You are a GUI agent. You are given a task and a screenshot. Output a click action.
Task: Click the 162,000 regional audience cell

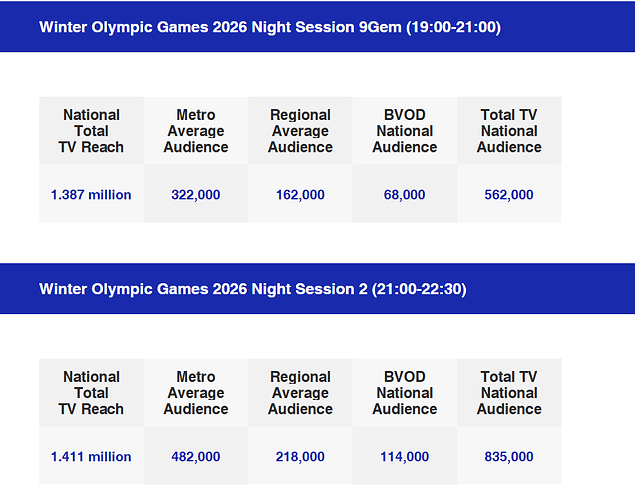[300, 195]
